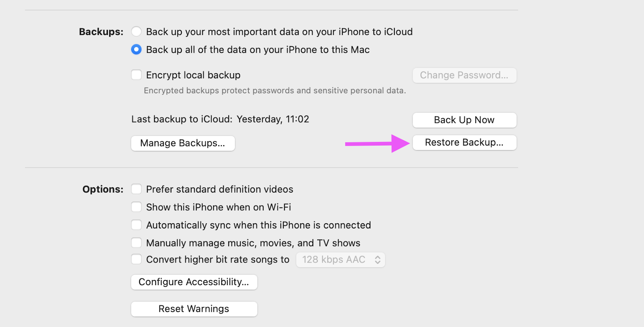This screenshot has width=644, height=327.
Task: Check Automatically sync when iPhone is connected
Action: 136,225
